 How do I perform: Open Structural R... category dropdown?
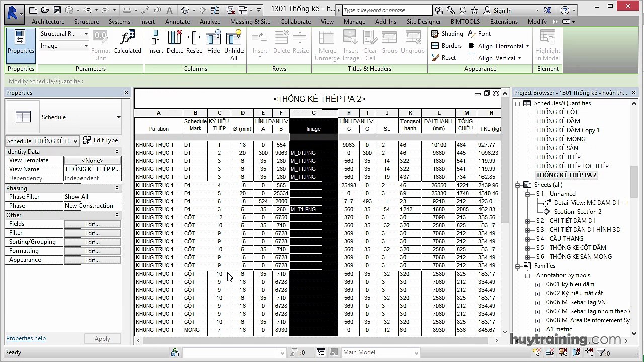coord(64,34)
